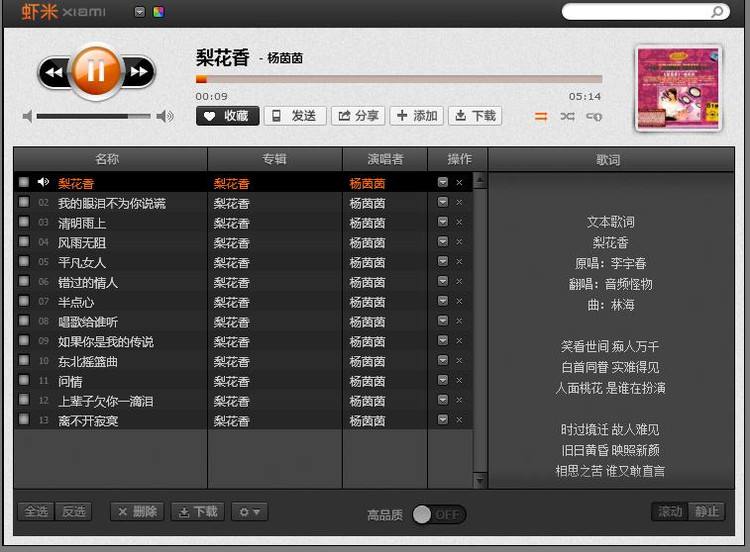Screen dimensions: 750x552
Task: Open action dropdown for 风雨无阻
Action: (x=443, y=242)
